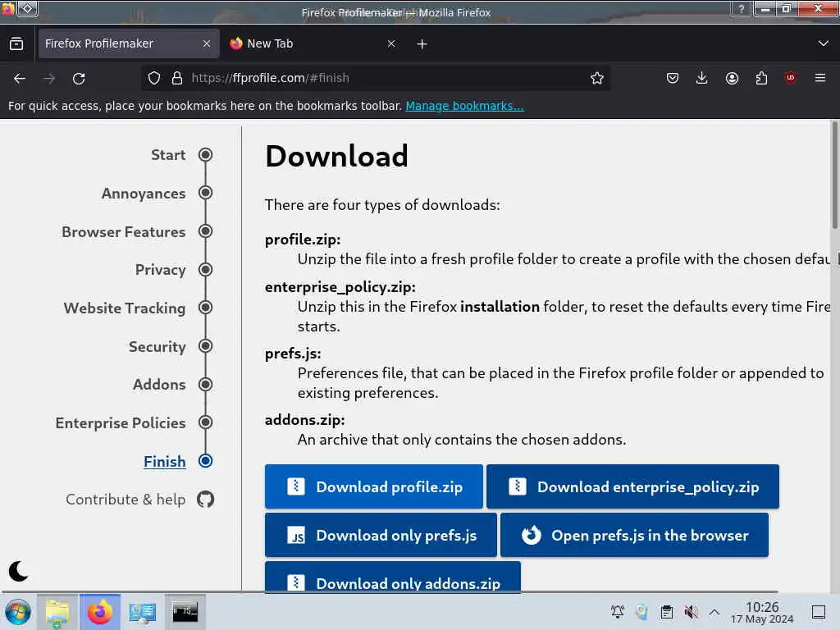The width and height of the screenshot is (840, 630).
Task: Open the clipboard tray icon
Action: tap(666, 612)
